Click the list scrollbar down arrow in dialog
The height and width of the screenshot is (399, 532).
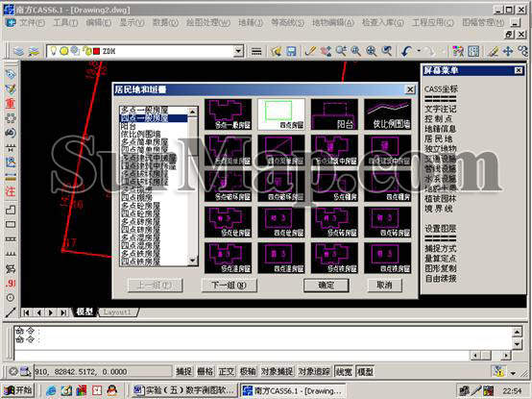point(192,261)
